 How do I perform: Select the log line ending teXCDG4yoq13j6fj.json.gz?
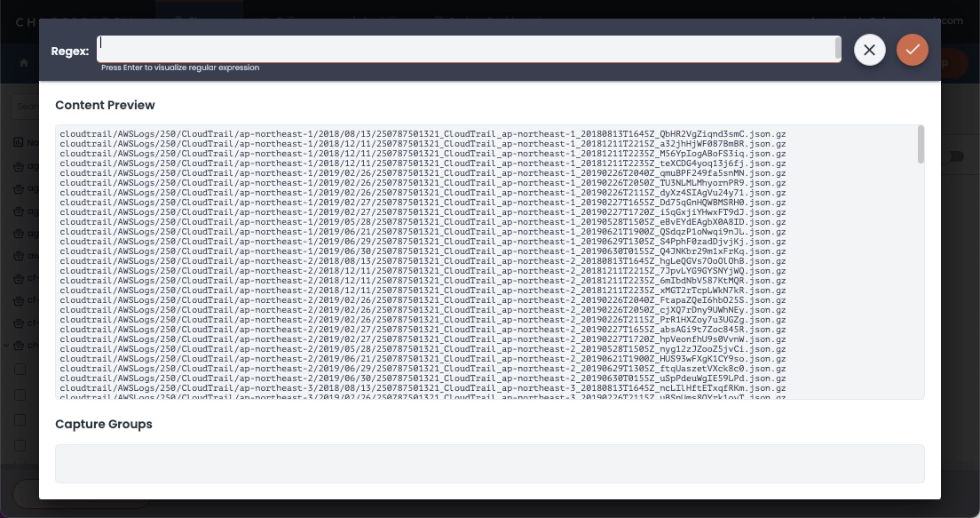click(423, 163)
